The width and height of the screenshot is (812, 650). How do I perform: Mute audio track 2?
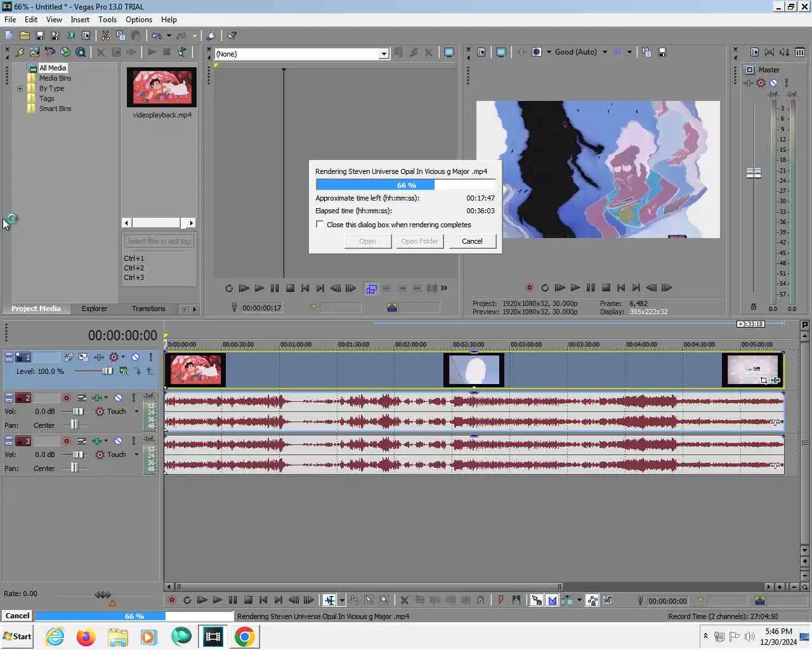coord(118,397)
